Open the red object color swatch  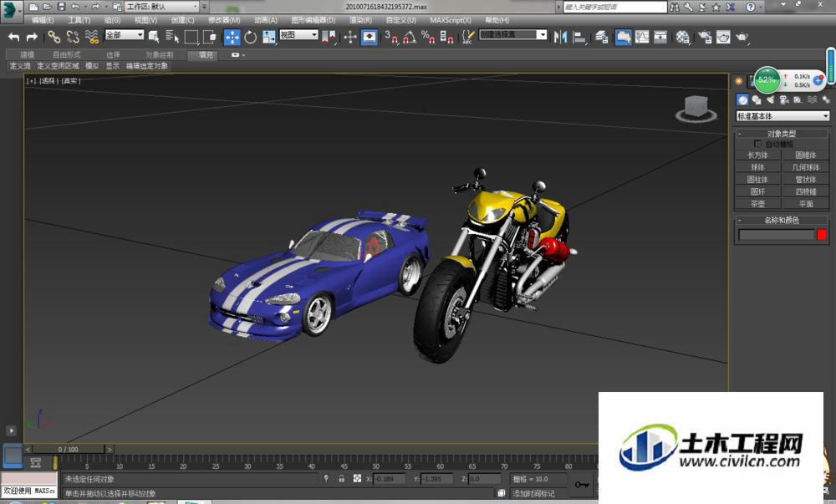(x=822, y=234)
